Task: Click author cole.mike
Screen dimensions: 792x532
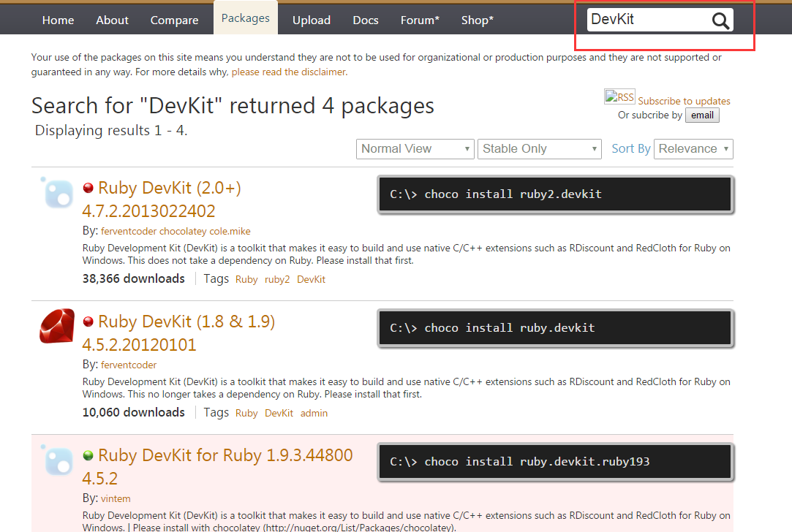Action: click(x=230, y=231)
